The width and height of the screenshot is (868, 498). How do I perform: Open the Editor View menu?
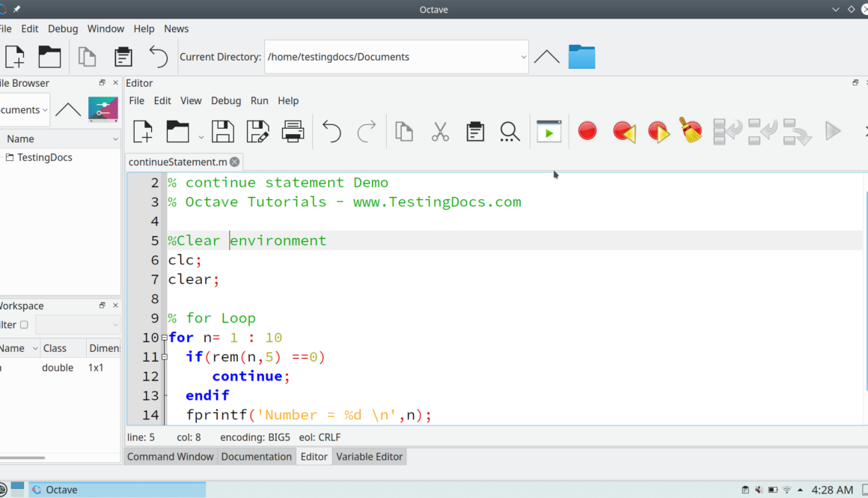pos(190,101)
